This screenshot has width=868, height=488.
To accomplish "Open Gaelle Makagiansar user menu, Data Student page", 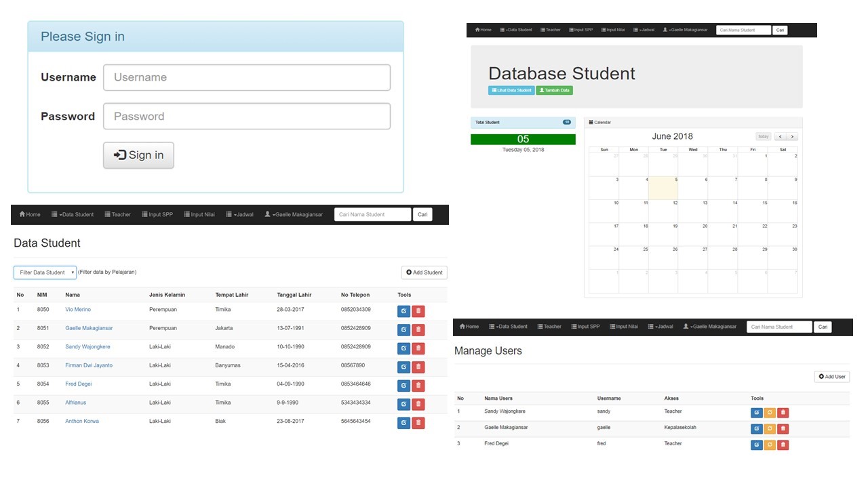I will [x=294, y=215].
